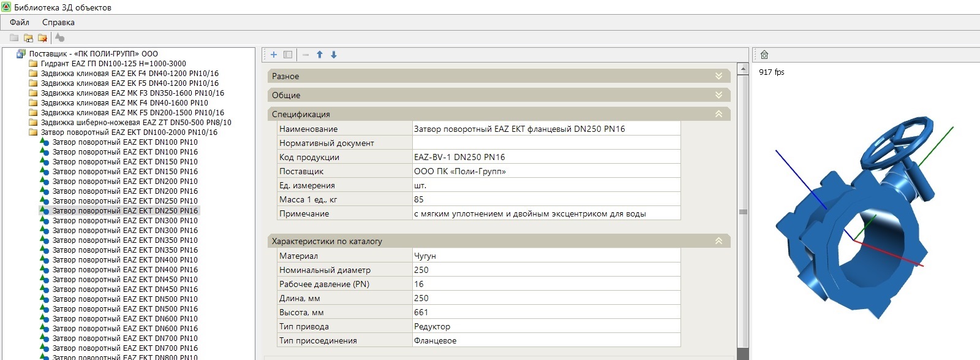Viewport: 980px width, 360px height.
Task: Open the Справка menu
Action: coord(58,22)
